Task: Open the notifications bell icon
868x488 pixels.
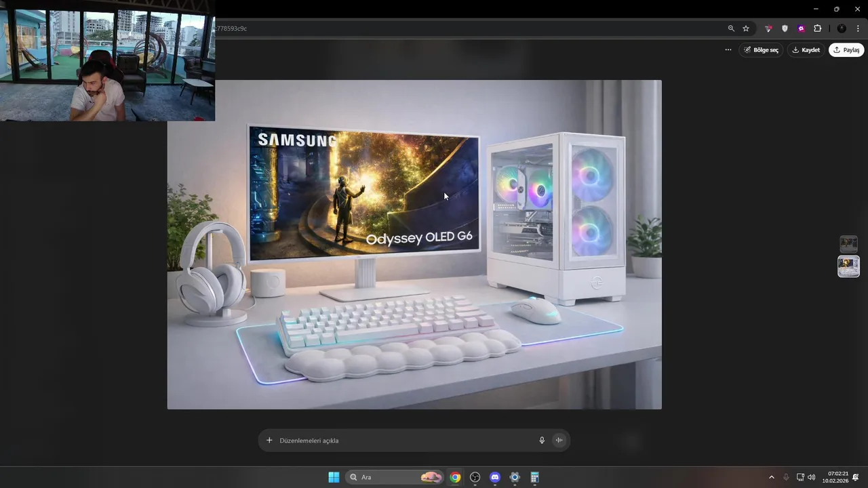Action: (x=856, y=477)
